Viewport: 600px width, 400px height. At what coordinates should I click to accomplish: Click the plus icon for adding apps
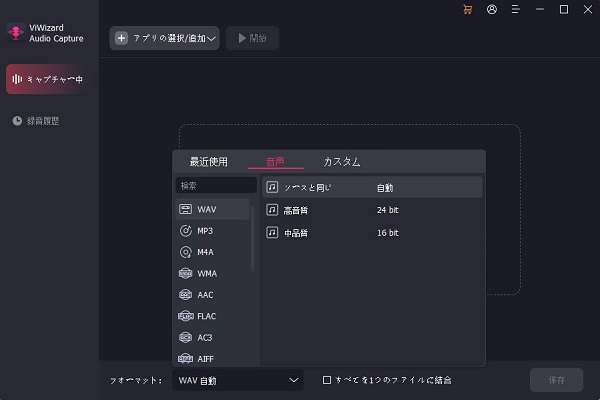coord(121,38)
